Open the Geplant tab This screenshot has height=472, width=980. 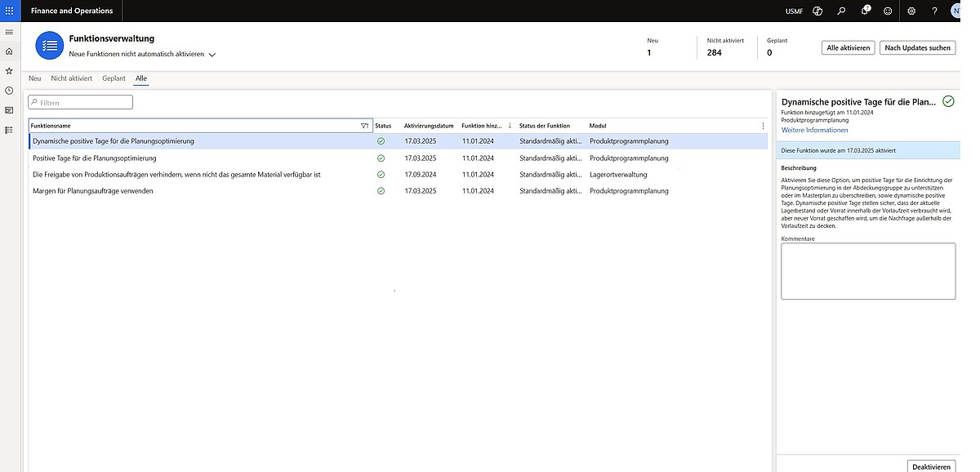[114, 78]
